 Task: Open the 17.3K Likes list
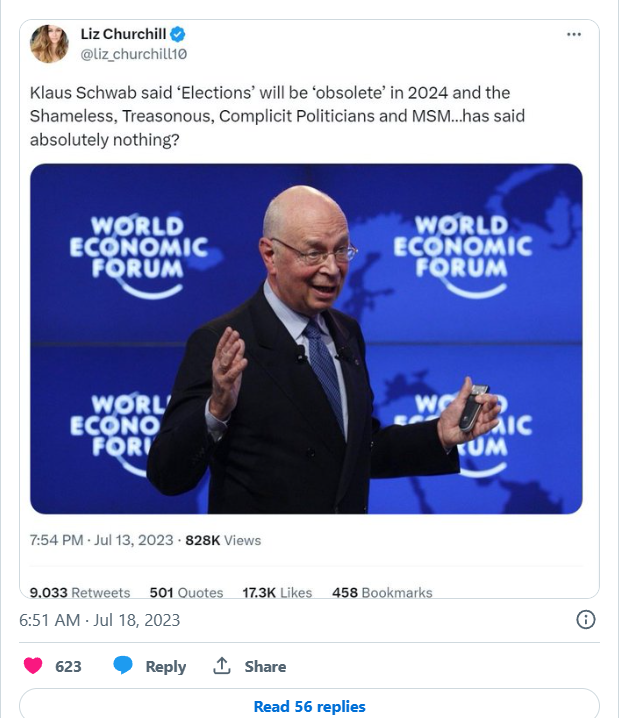tap(277, 593)
